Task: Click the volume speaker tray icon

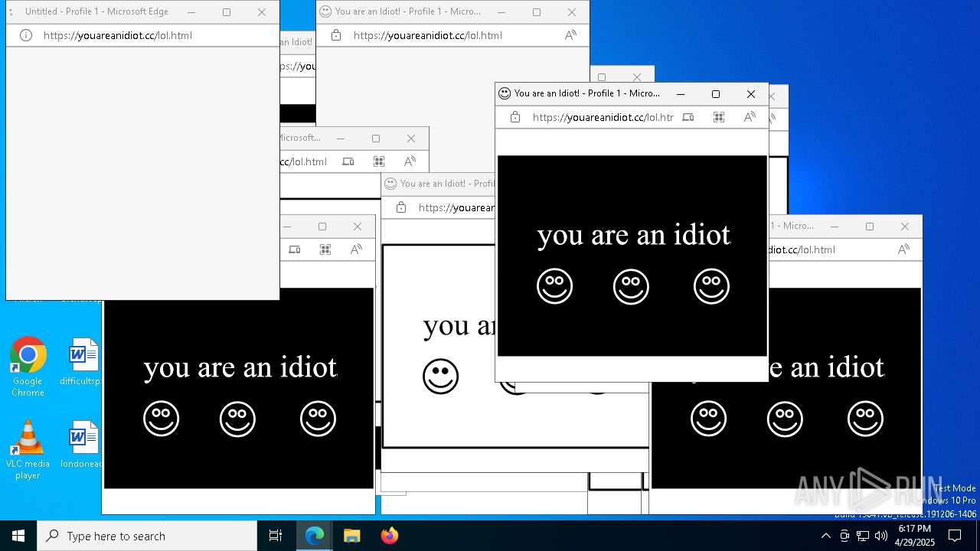Action: [x=881, y=536]
